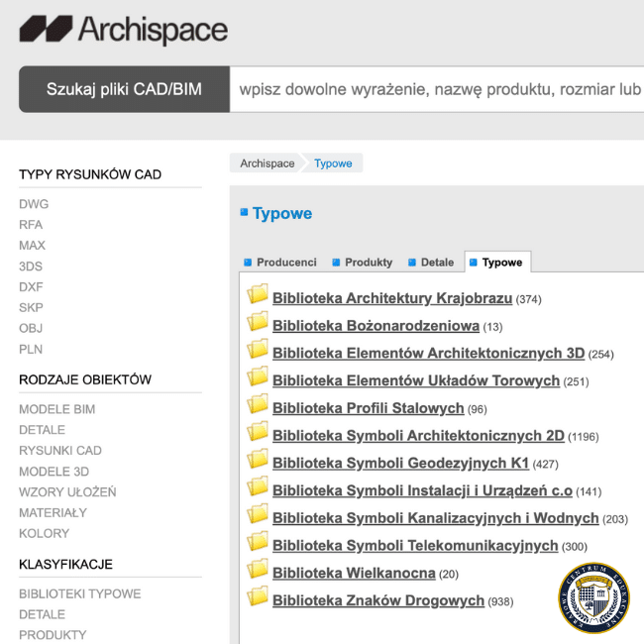
Task: Click folder icon for Biblioteka Wielkanocna
Action: coord(258,569)
